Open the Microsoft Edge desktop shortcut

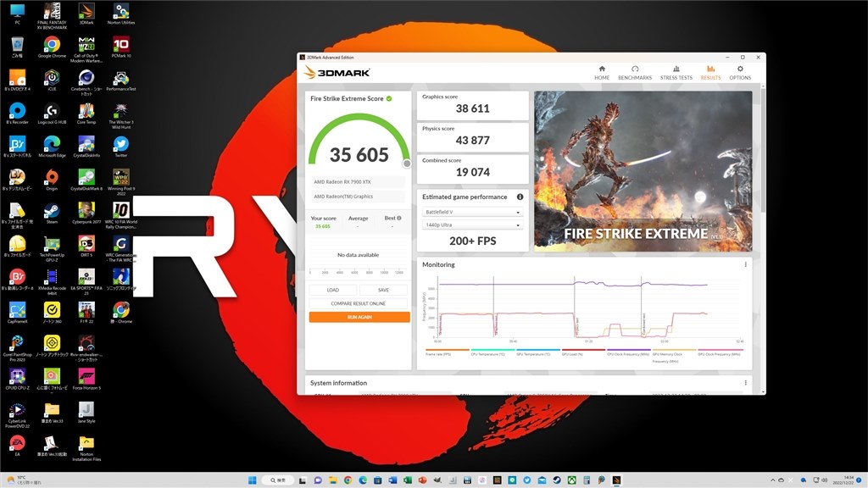52,147
